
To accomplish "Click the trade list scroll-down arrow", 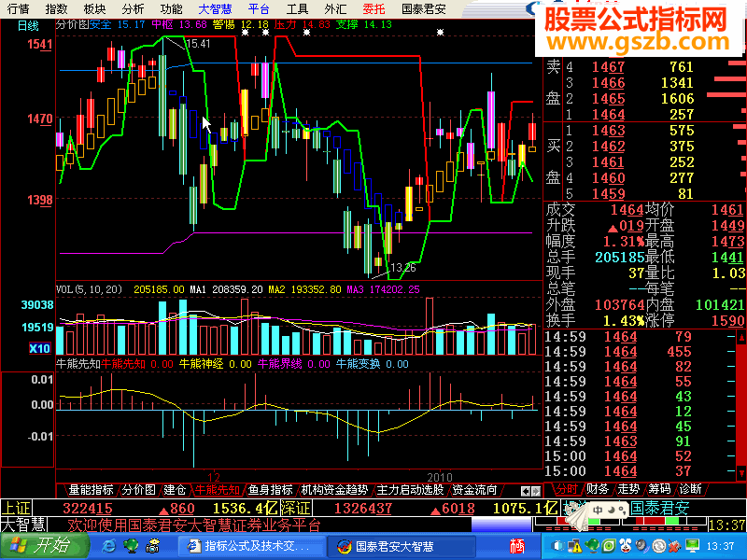I will [x=741, y=473].
